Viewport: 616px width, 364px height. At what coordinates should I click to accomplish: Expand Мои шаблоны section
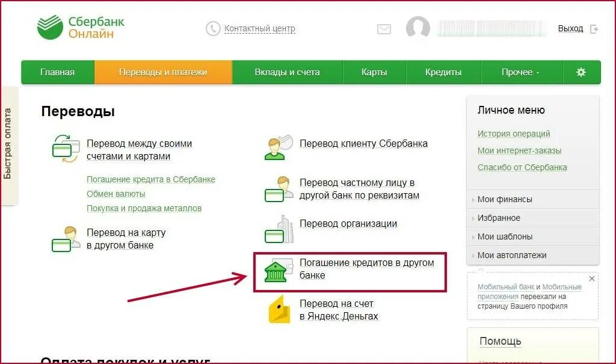[x=533, y=236]
